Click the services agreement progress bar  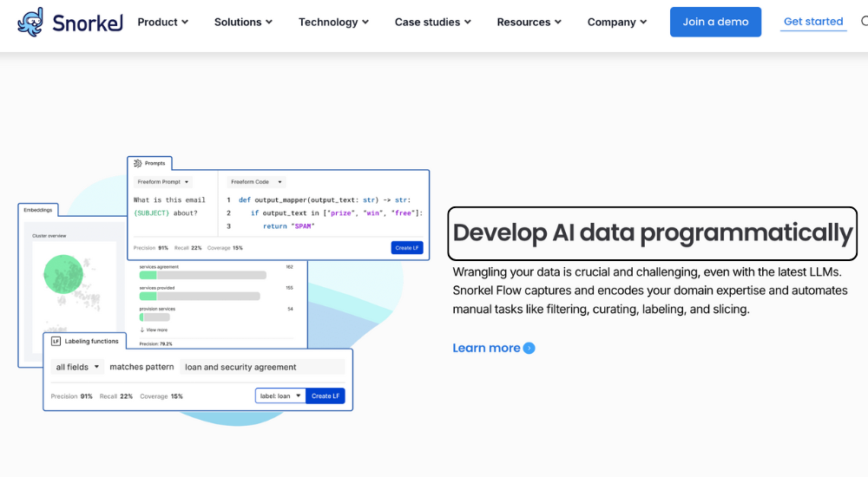[202, 275]
